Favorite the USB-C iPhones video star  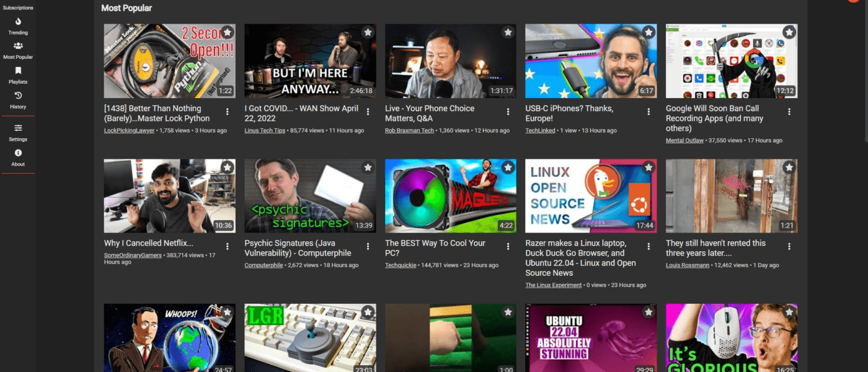click(x=649, y=32)
